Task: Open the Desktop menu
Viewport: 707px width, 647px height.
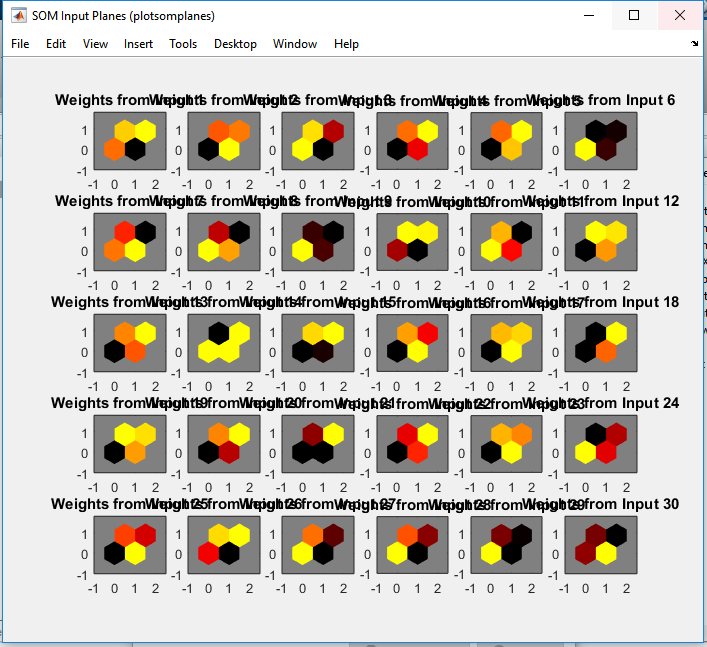Action: click(x=235, y=44)
